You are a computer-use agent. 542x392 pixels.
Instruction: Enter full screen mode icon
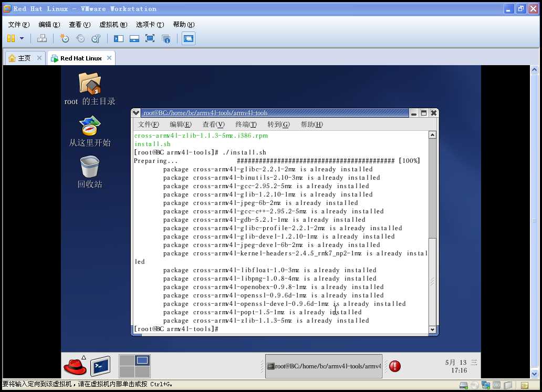point(150,38)
